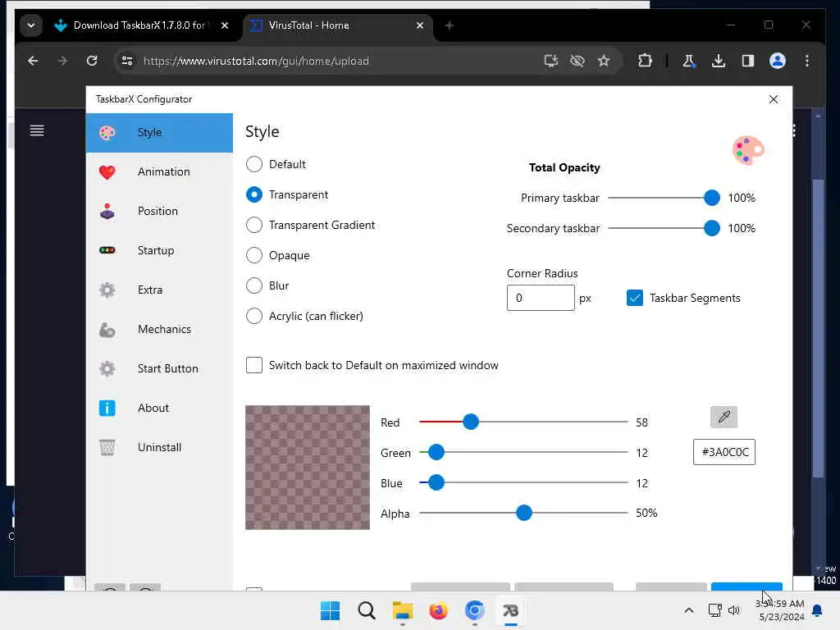This screenshot has width=840, height=630.
Task: Click the gear icon beside Start Button
Action: click(x=107, y=368)
